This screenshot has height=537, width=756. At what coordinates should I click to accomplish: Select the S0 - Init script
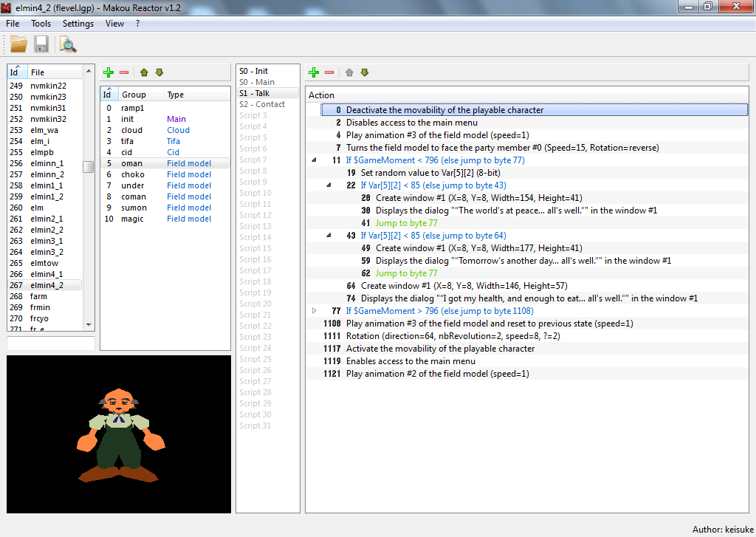point(254,71)
